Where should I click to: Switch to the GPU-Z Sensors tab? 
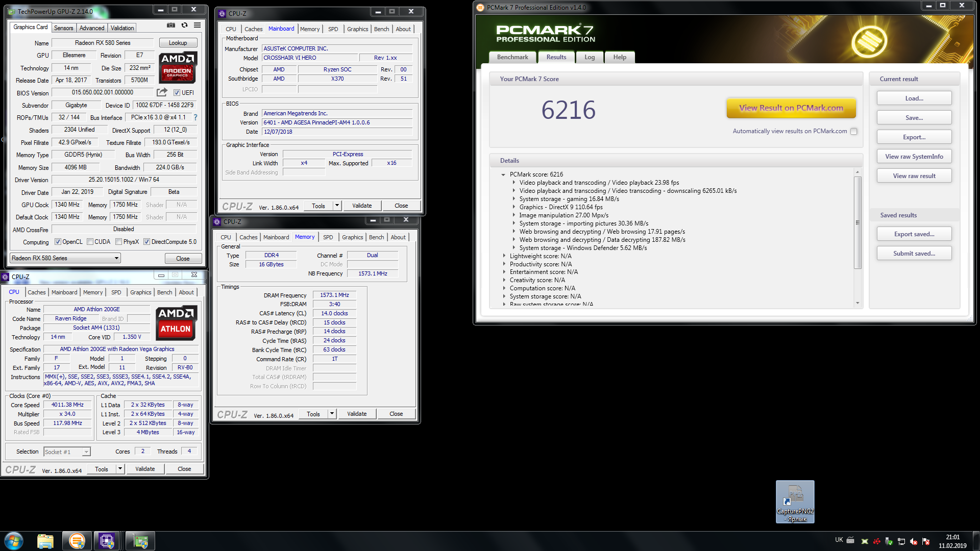[64, 28]
